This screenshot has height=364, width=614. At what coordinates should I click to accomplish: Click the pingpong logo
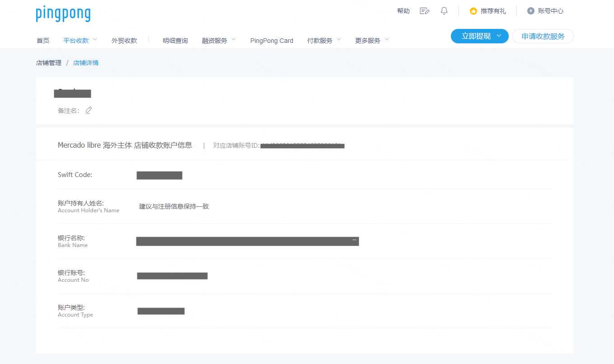coord(63,14)
